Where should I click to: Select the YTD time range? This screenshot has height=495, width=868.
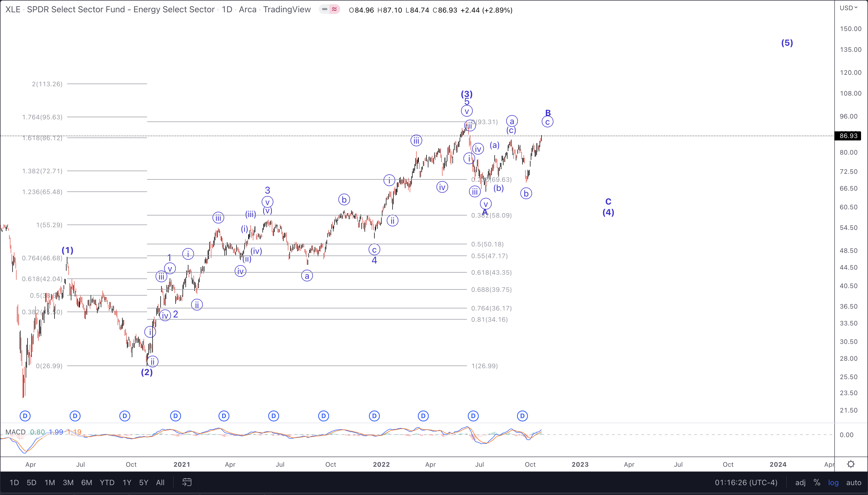pyautogui.click(x=107, y=482)
